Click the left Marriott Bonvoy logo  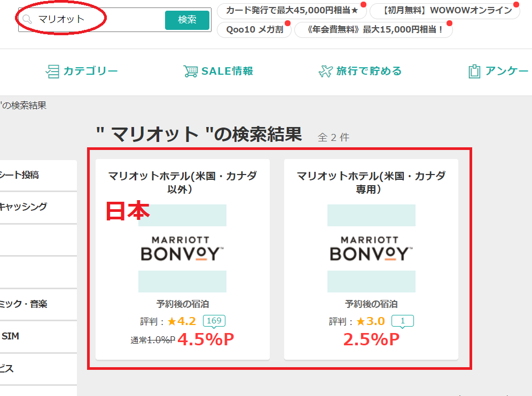182,248
